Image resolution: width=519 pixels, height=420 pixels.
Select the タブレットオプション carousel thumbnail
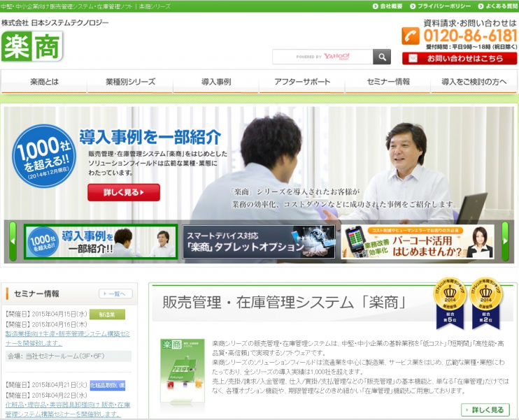click(259, 242)
